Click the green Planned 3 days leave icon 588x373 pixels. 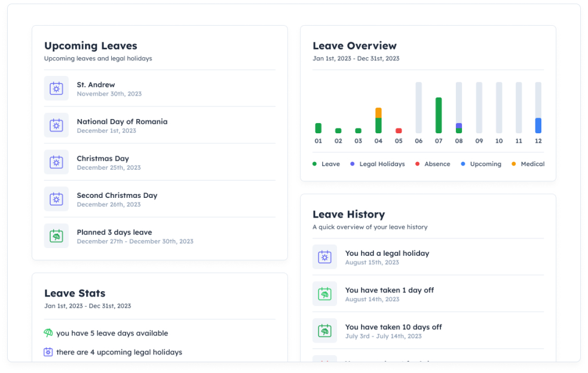(56, 236)
